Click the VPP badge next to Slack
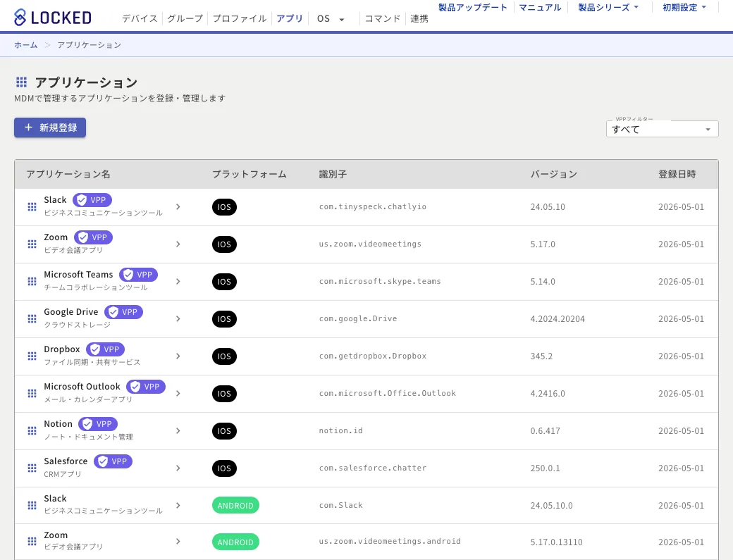733x560 pixels. pyautogui.click(x=92, y=200)
